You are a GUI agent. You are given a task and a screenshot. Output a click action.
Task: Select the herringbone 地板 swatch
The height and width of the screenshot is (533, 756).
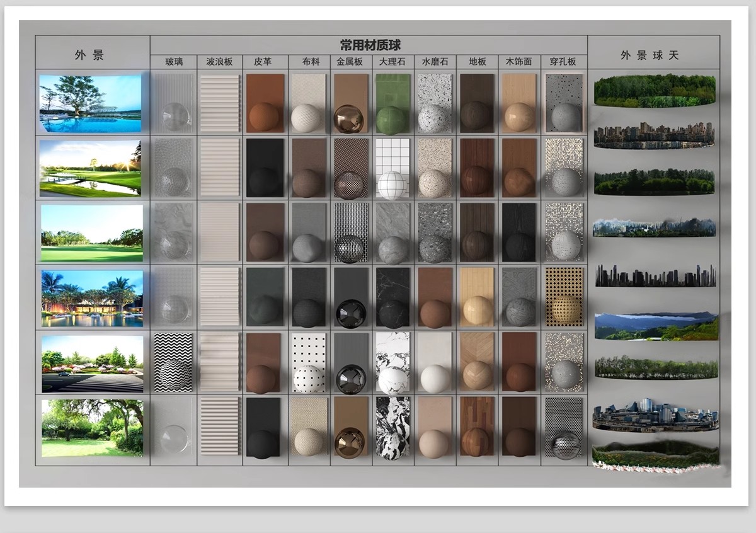[x=477, y=362]
